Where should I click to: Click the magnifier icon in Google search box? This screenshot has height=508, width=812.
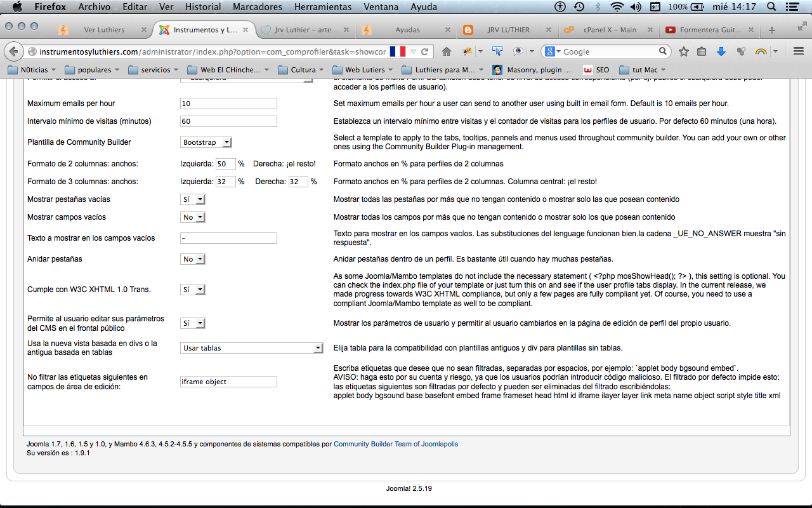662,51
